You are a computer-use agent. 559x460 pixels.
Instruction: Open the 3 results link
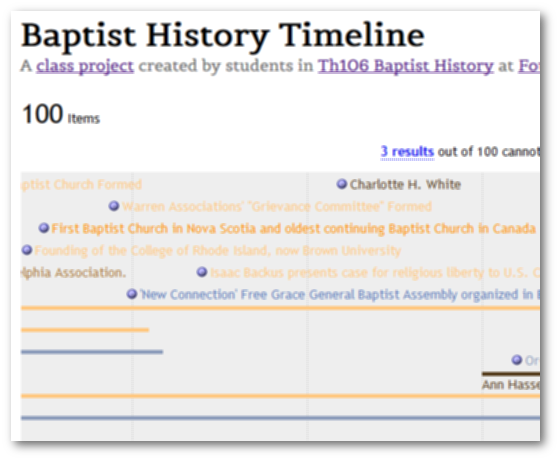[x=407, y=152]
